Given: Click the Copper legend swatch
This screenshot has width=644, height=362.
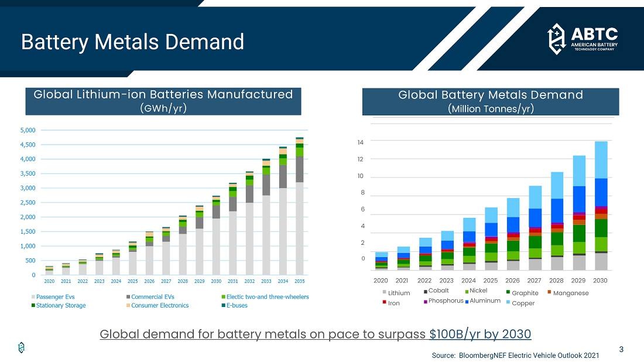Looking at the screenshot, I should tap(507, 303).
